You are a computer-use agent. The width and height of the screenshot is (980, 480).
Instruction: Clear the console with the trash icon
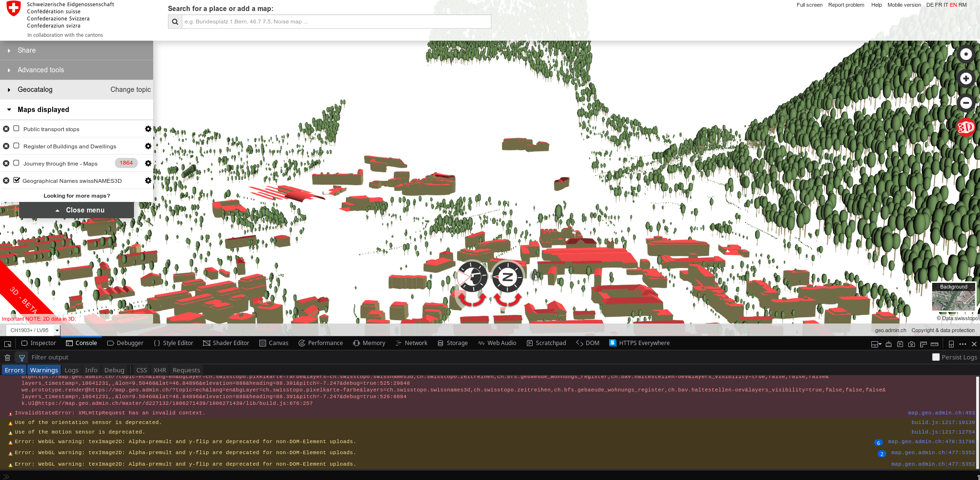click(7, 357)
